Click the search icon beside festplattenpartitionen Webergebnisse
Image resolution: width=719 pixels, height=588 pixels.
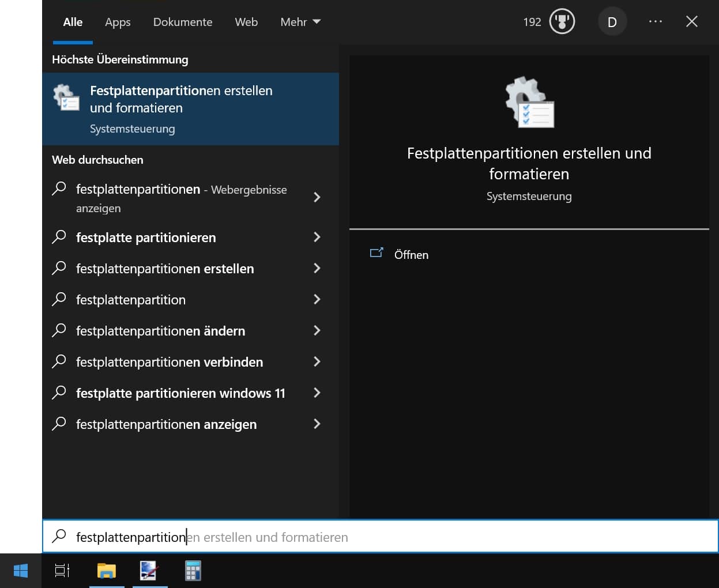pos(59,189)
